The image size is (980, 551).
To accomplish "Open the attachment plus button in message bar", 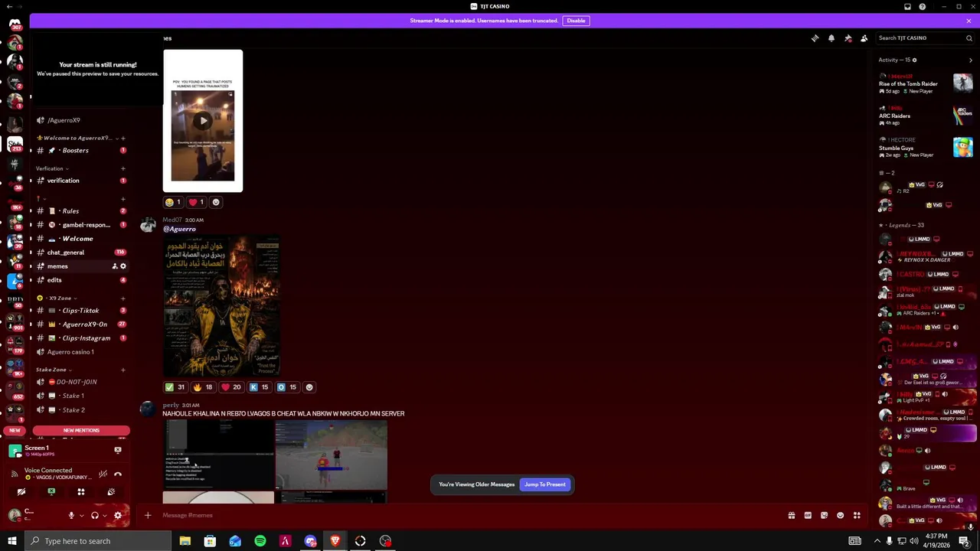I will [x=148, y=515].
